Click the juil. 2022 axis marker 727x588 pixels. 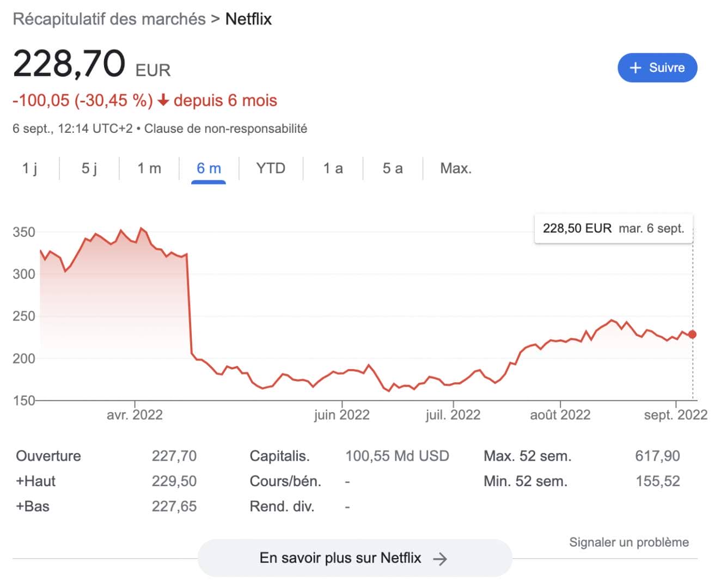[x=453, y=415]
